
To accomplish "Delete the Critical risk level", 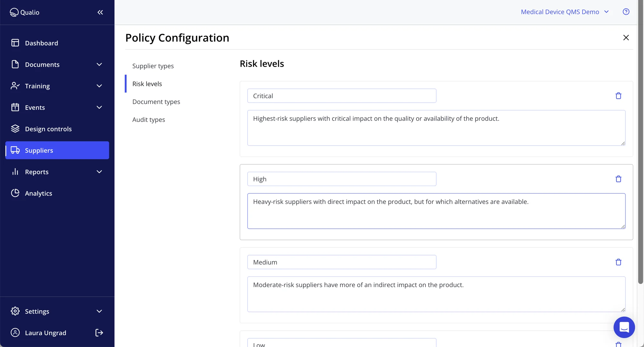I will point(618,96).
